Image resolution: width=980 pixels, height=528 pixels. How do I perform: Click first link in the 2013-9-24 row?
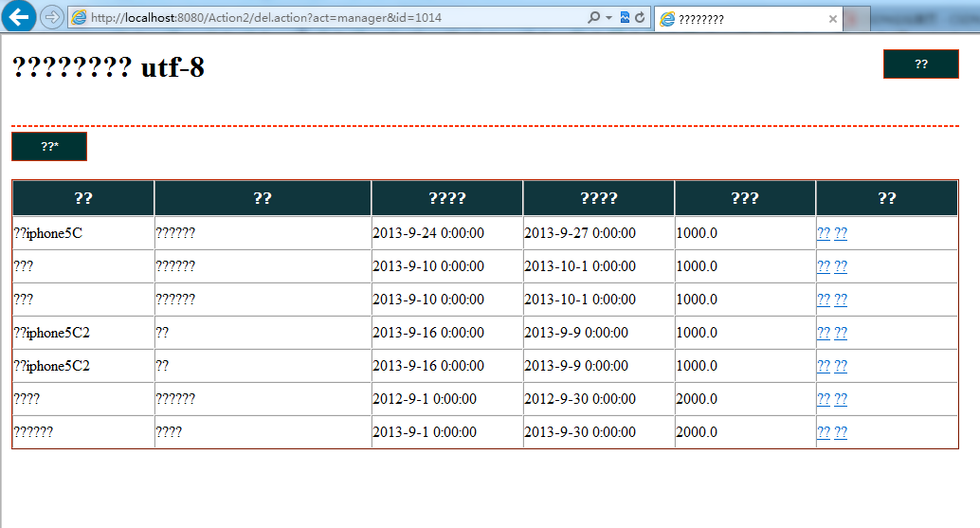(x=824, y=233)
